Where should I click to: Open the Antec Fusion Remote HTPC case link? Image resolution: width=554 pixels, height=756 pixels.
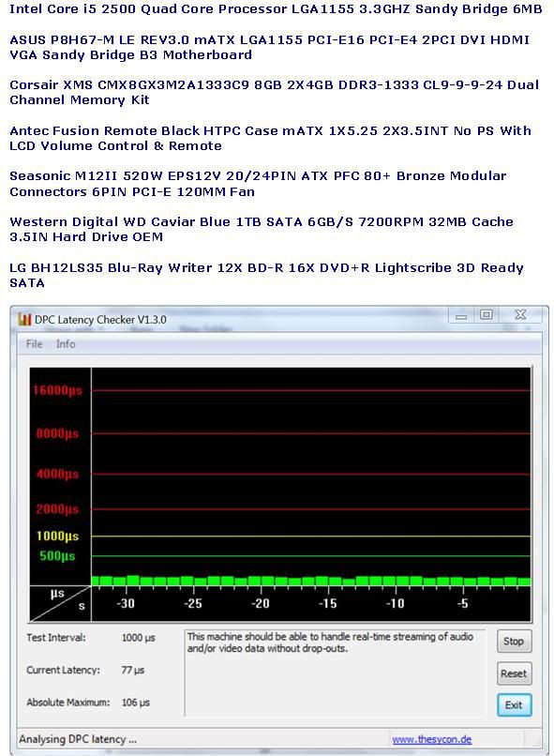[x=270, y=138]
